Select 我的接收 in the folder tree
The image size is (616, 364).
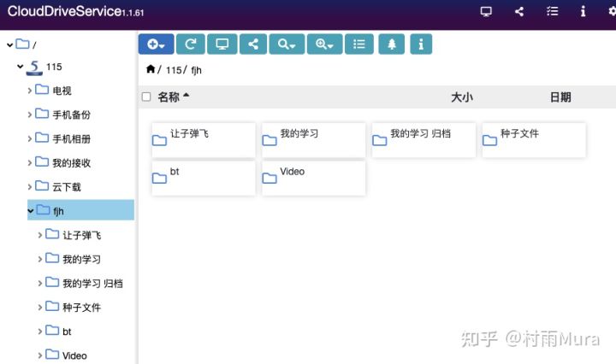(x=72, y=163)
